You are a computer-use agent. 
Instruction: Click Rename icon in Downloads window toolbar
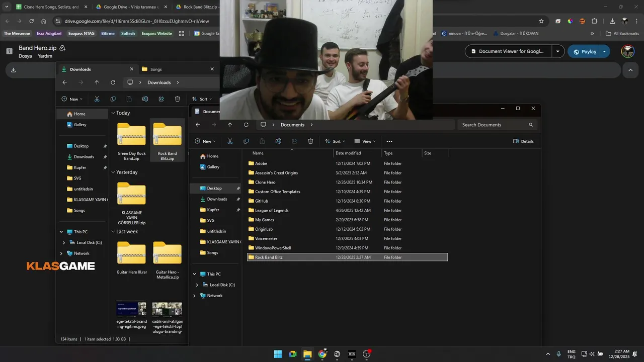click(145, 99)
